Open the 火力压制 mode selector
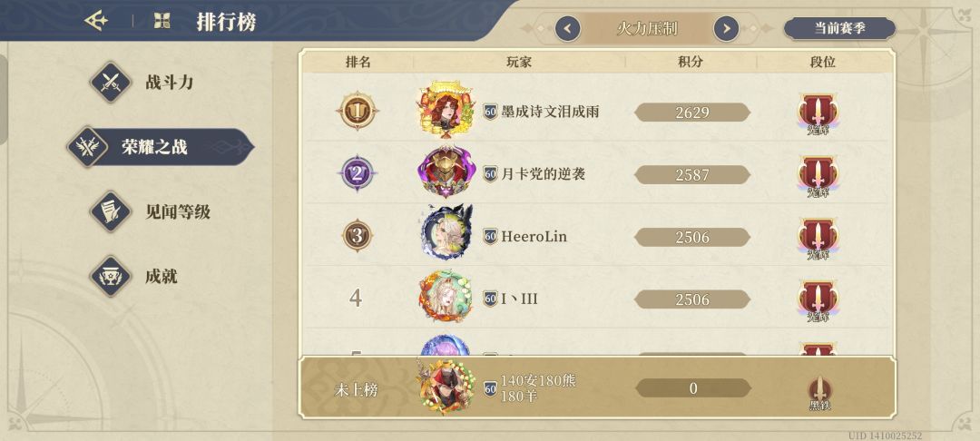The height and width of the screenshot is (441, 980). point(647,29)
